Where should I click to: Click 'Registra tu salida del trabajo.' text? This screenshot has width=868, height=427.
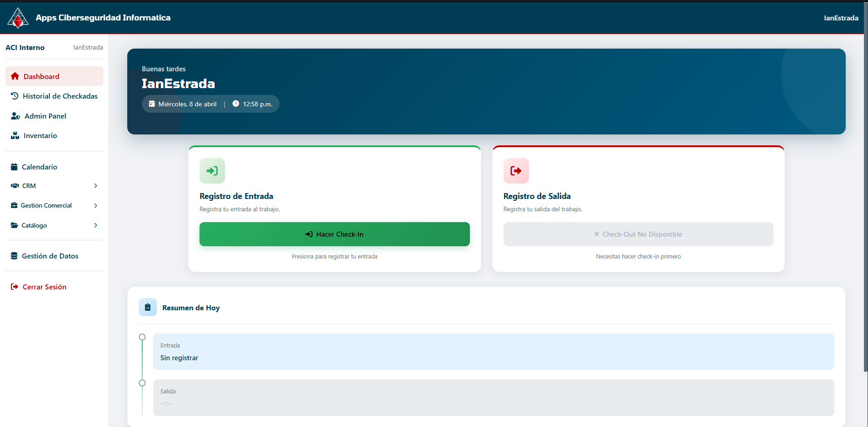(x=543, y=209)
